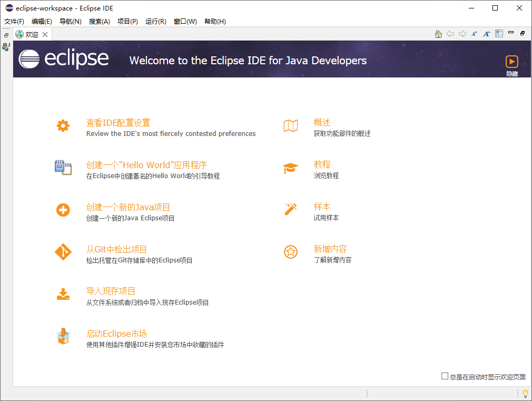The height and width of the screenshot is (401, 532).
Task: Click the tutorials graduation cap icon
Action: click(291, 168)
